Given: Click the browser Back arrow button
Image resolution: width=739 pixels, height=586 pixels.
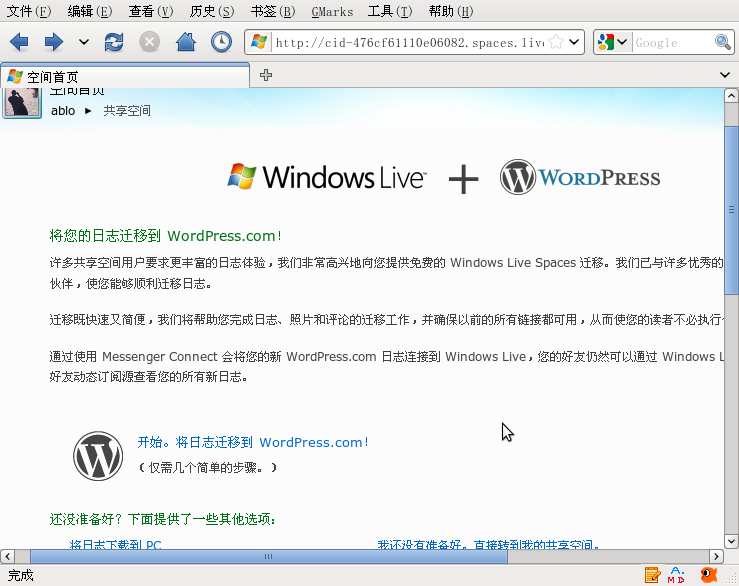Looking at the screenshot, I should [x=19, y=42].
